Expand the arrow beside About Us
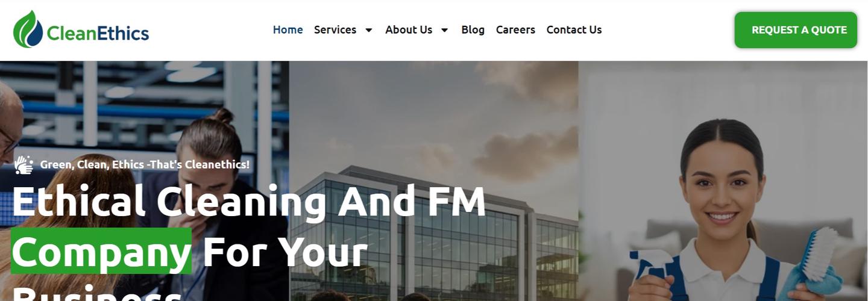The image size is (868, 301). 445,30
